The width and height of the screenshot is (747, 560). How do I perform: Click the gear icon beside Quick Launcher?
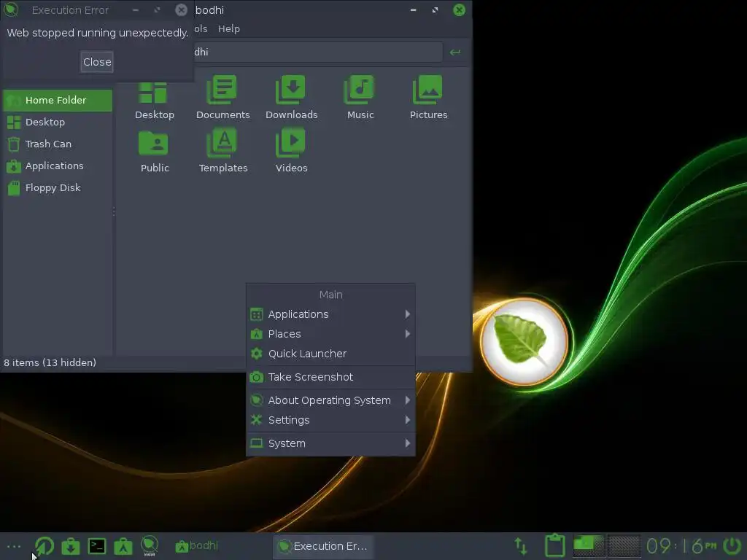coord(256,354)
